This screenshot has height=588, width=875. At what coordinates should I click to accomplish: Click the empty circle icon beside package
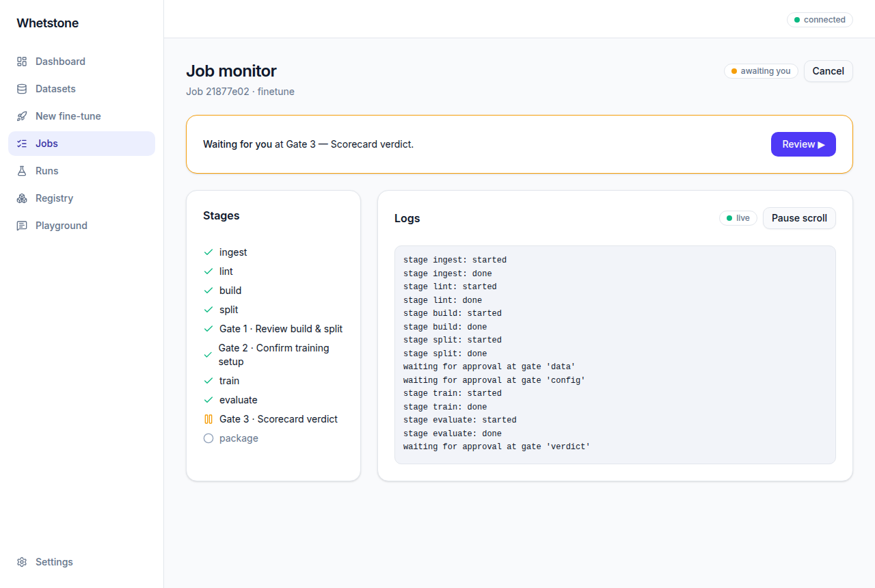click(208, 438)
